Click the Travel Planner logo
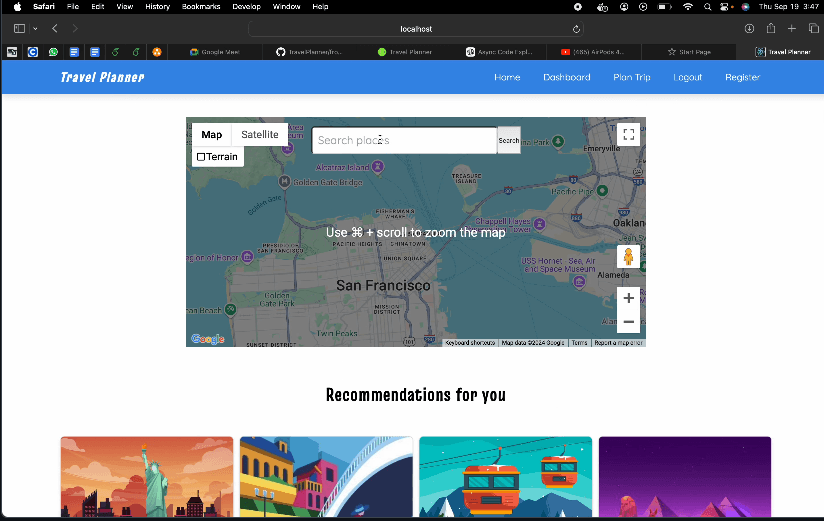This screenshot has height=521, width=824. 102,77
